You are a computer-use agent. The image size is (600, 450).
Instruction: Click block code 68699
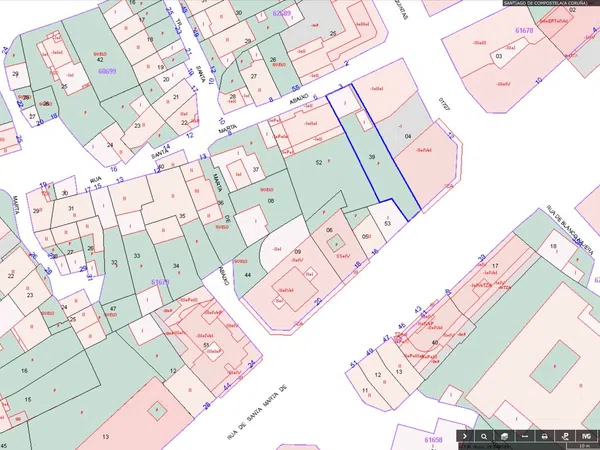107,71
